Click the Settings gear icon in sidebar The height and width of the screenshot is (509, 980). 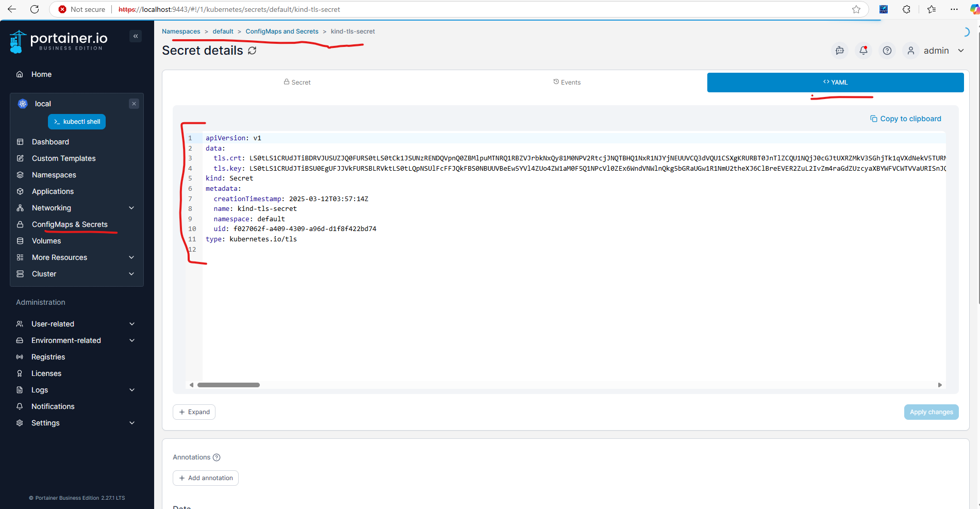click(20, 423)
